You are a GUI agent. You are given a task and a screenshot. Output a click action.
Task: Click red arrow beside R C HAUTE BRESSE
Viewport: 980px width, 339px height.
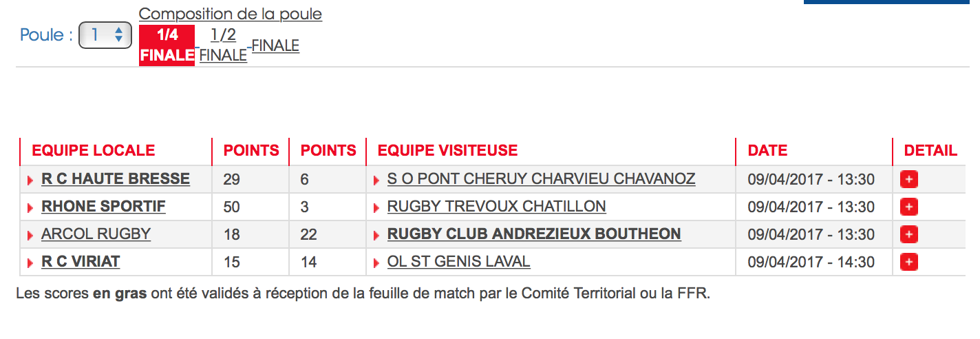30,181
